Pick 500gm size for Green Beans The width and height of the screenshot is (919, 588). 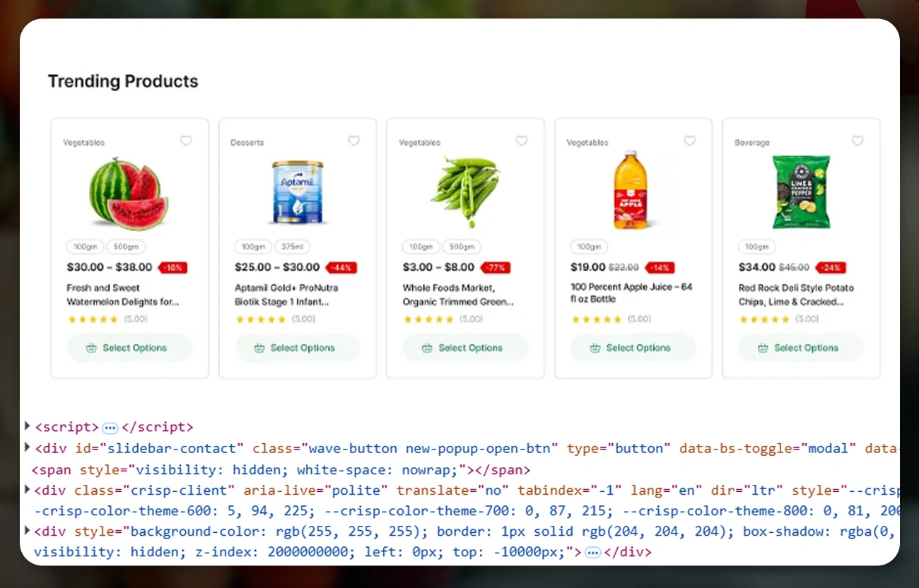(462, 247)
